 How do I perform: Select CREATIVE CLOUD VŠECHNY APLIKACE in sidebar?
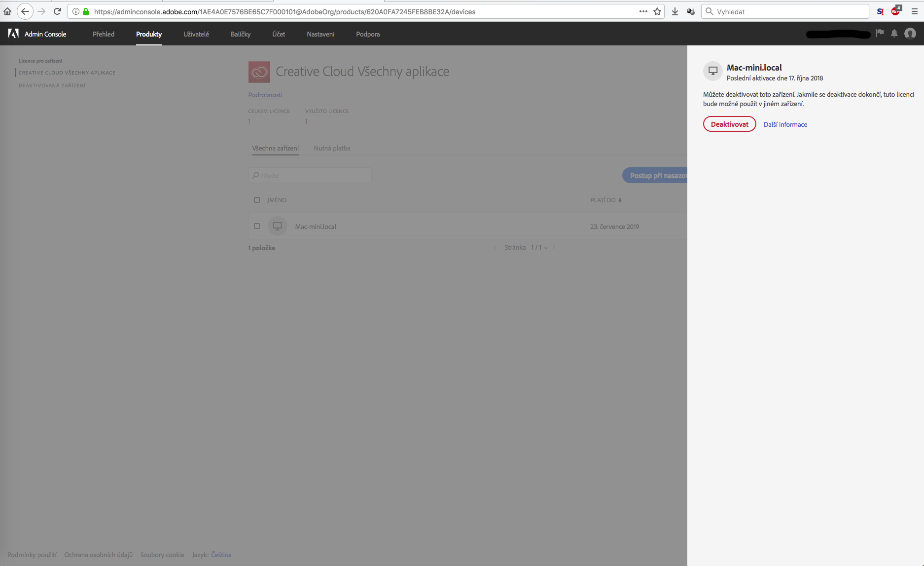click(67, 73)
